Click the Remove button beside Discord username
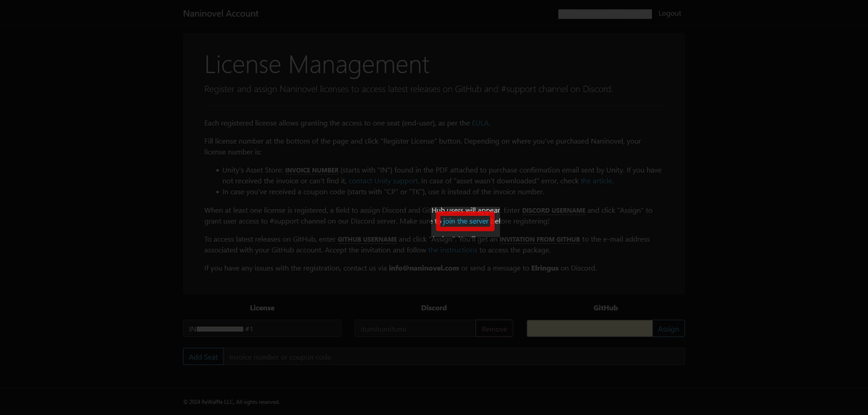The width and height of the screenshot is (868, 415). [494, 329]
